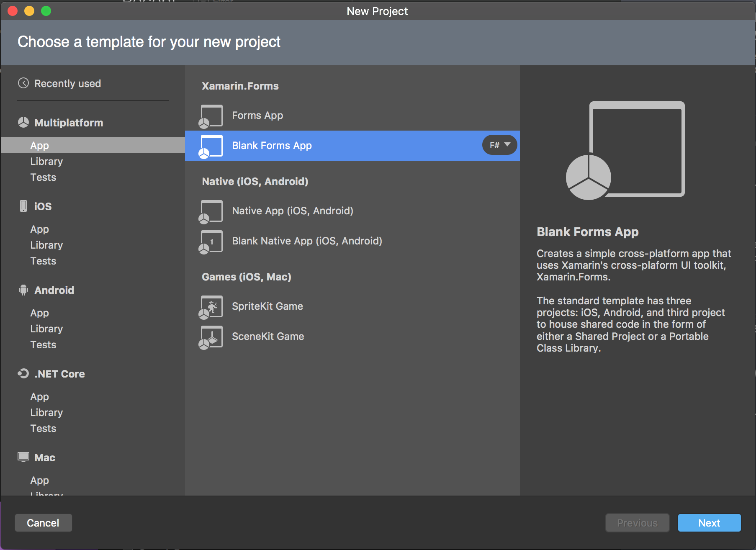This screenshot has width=756, height=550.
Task: Click the Multiplatform heading
Action: [x=69, y=123]
